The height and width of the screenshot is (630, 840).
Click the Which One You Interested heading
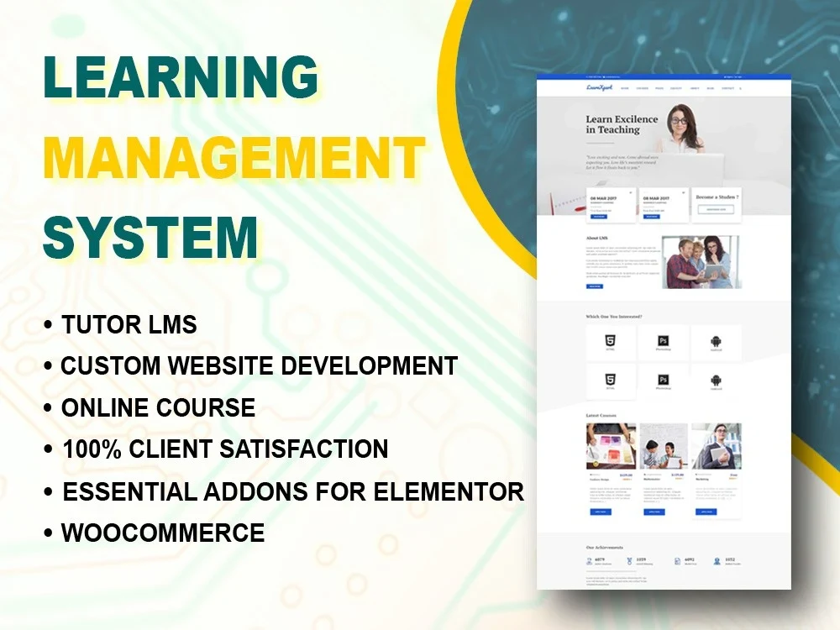(614, 317)
